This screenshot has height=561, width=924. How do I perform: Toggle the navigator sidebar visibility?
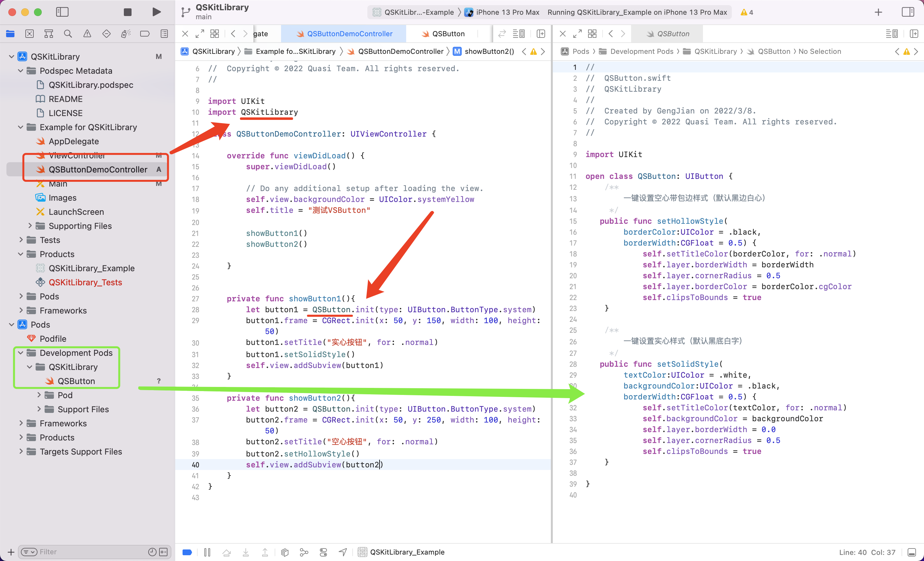coord(62,12)
